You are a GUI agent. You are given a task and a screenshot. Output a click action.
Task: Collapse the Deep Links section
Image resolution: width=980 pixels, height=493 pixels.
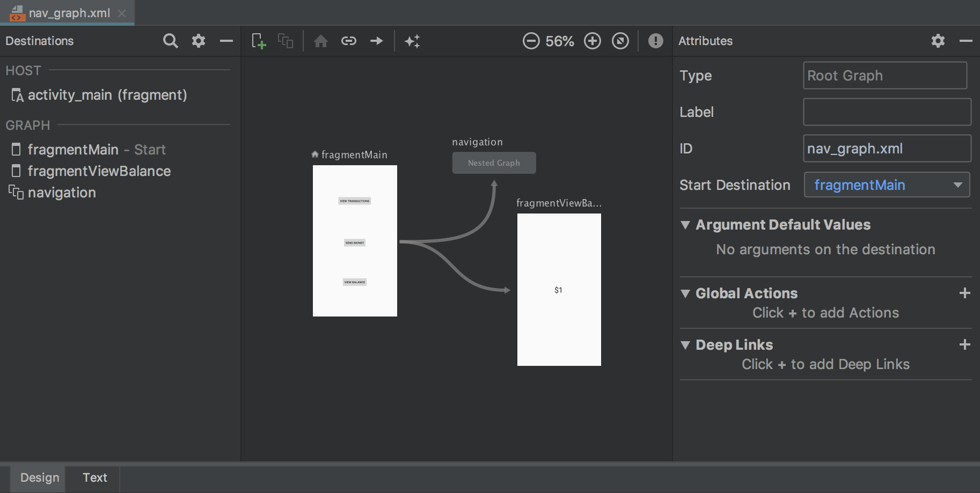click(685, 345)
